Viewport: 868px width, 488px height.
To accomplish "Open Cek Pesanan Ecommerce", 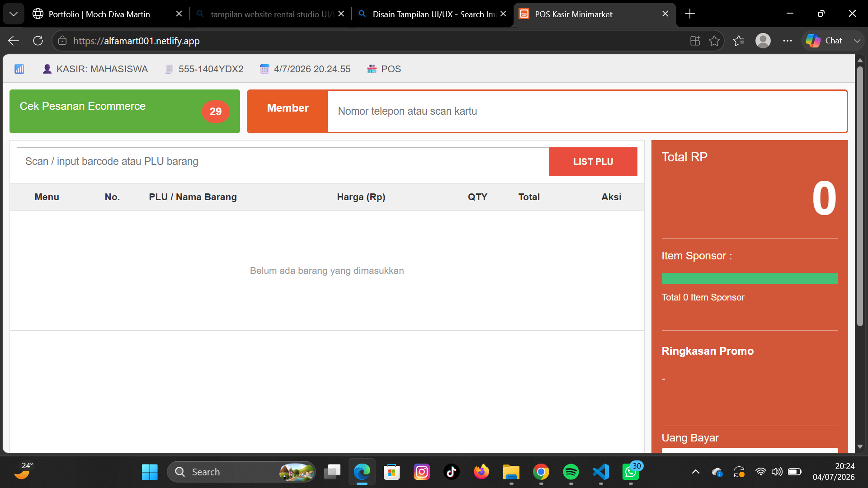I will (x=125, y=111).
